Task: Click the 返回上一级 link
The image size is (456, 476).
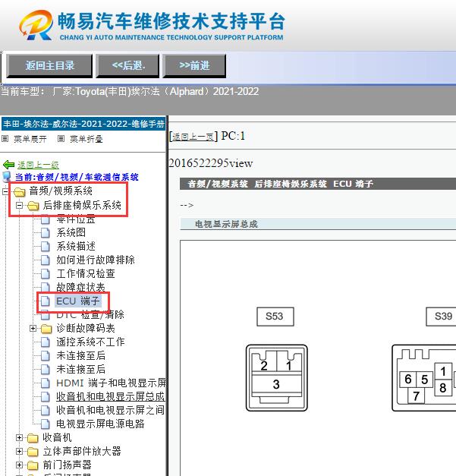Action: click(x=38, y=165)
